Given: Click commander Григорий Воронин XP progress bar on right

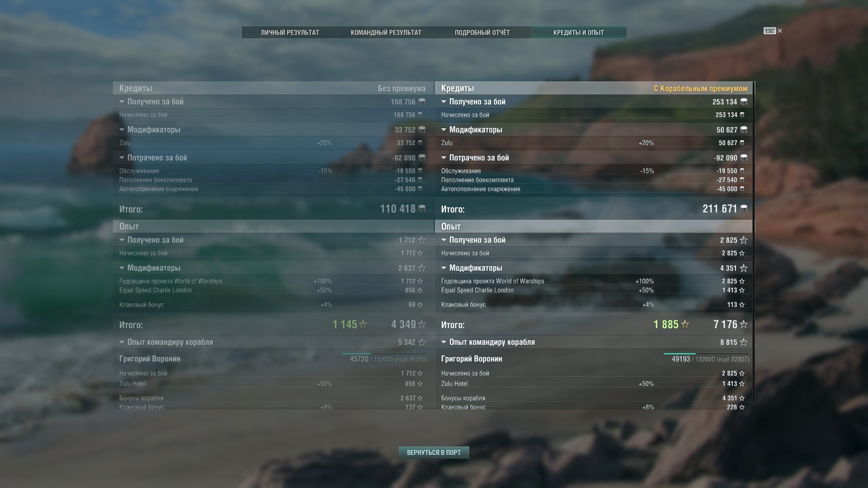Looking at the screenshot, I should click(x=706, y=354).
